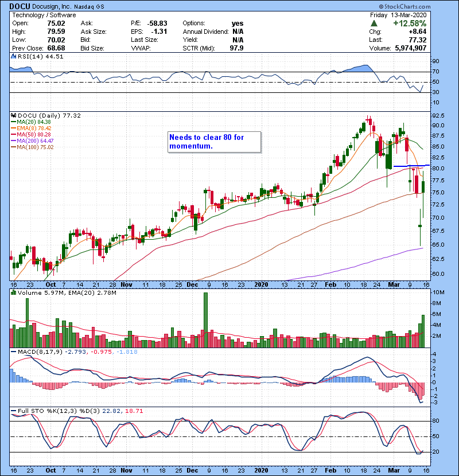
Task: Click the P/E value -58.83
Action: 157,24
